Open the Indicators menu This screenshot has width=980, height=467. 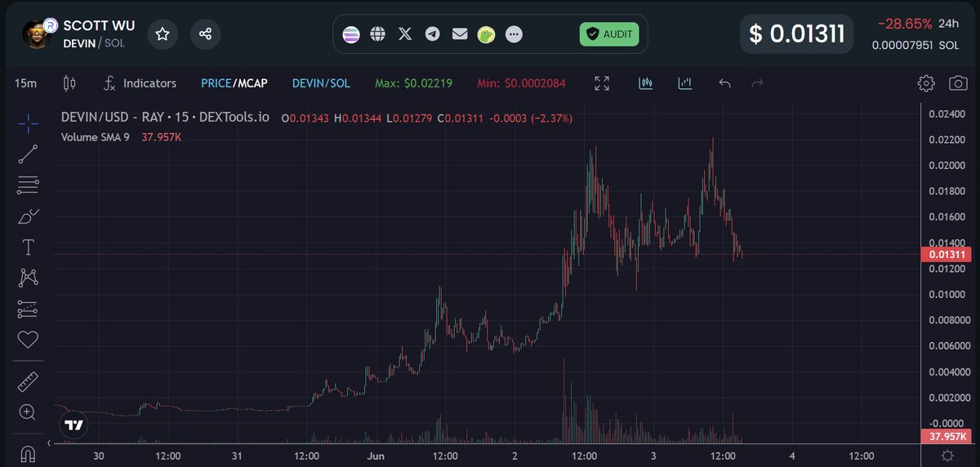pyautogui.click(x=140, y=83)
